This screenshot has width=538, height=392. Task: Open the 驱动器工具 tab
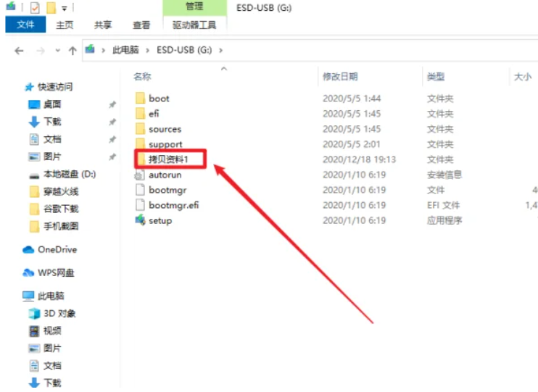[194, 25]
